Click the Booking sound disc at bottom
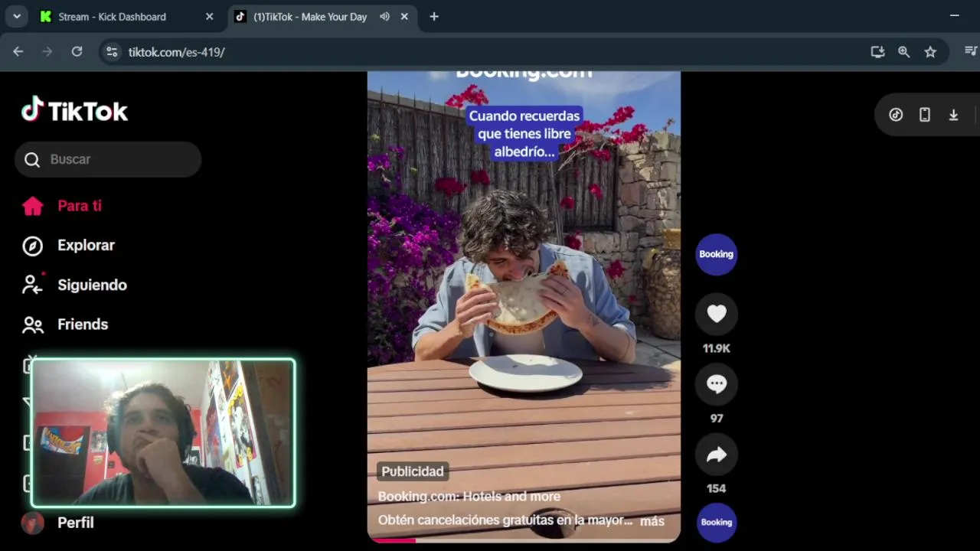Viewport: 980px width, 551px height. [717, 522]
